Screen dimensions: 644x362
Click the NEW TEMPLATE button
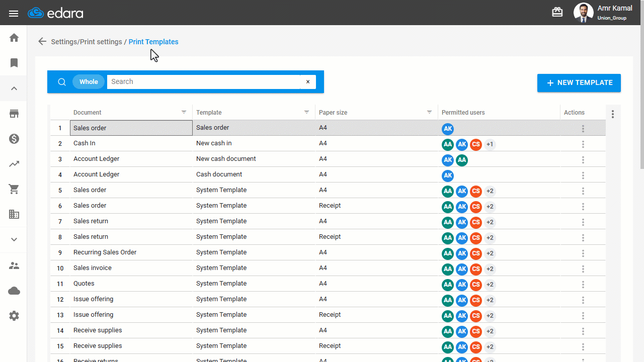[579, 83]
